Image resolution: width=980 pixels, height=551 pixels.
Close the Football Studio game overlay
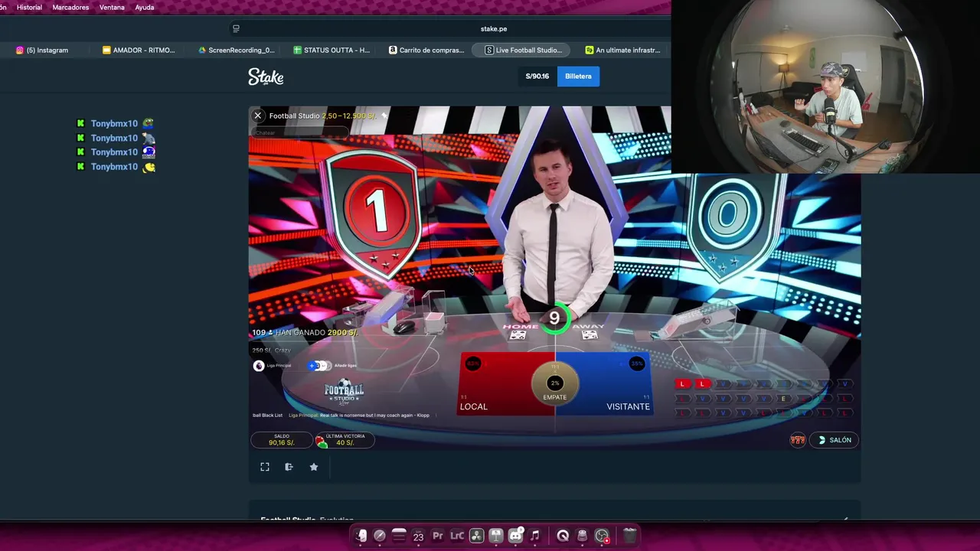coord(258,116)
